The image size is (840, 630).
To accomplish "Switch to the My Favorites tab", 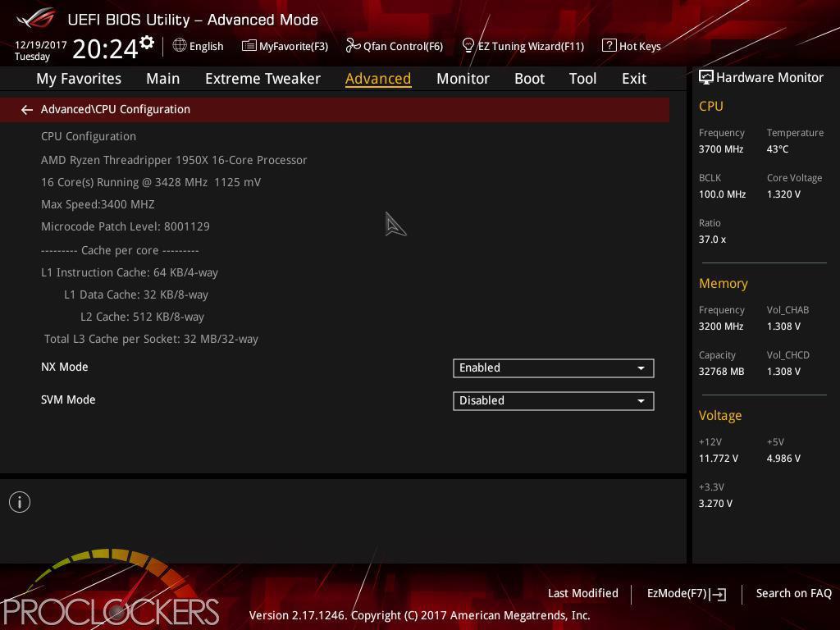I will pyautogui.click(x=79, y=79).
